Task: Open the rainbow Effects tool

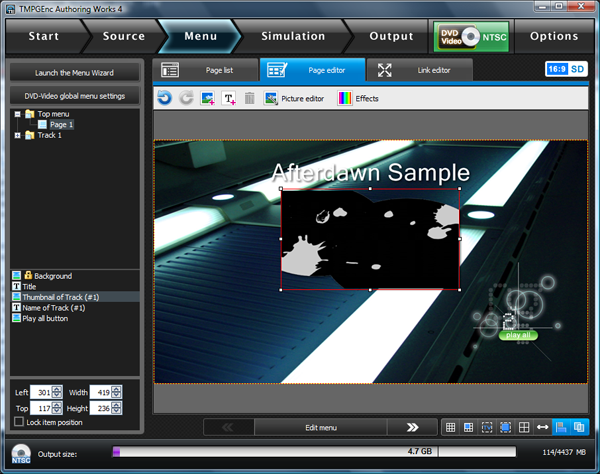Action: coord(358,98)
